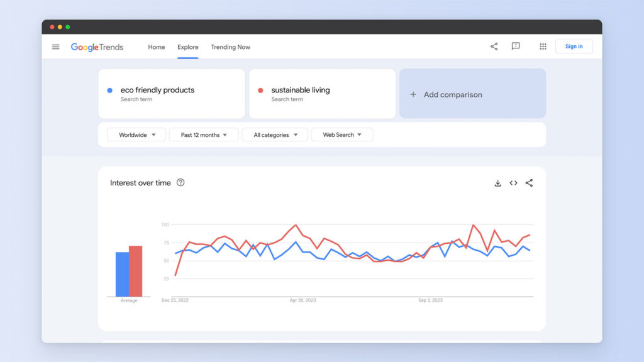Open help icon beside Interest over time
Image resolution: width=644 pixels, height=362 pixels.
[180, 183]
